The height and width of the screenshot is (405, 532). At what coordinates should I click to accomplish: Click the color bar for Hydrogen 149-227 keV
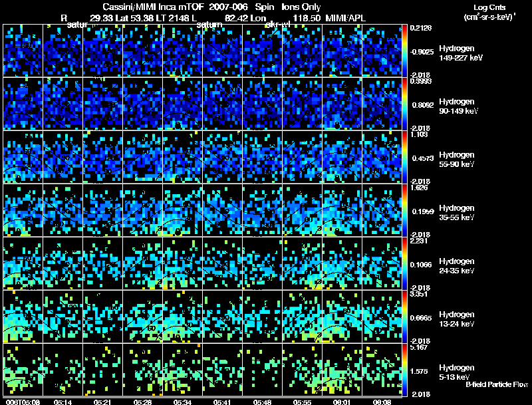click(404, 51)
